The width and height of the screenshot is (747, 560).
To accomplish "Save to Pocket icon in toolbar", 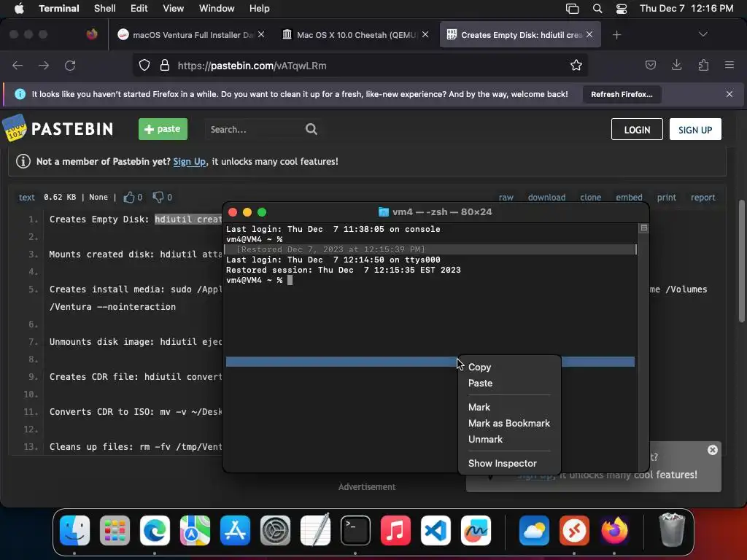I will [x=650, y=65].
